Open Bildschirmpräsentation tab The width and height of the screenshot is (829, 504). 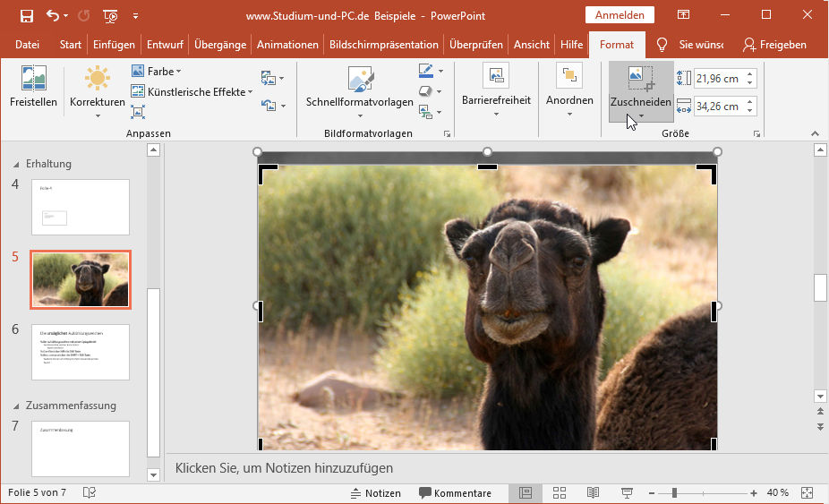[x=384, y=45]
